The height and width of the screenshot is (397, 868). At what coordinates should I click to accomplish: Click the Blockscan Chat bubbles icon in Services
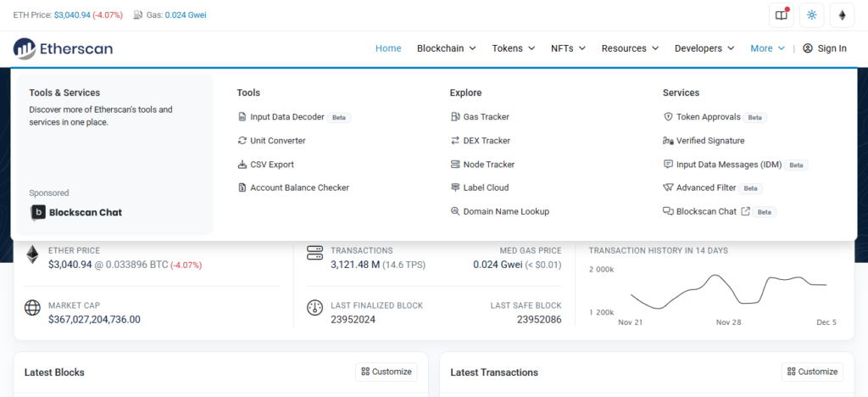pyautogui.click(x=668, y=211)
